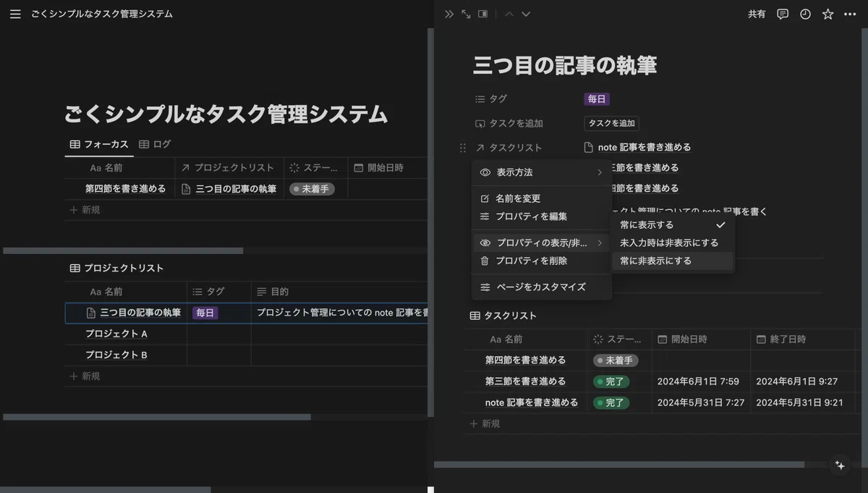
Task: Switch the peek view mode icon
Action: tap(482, 14)
